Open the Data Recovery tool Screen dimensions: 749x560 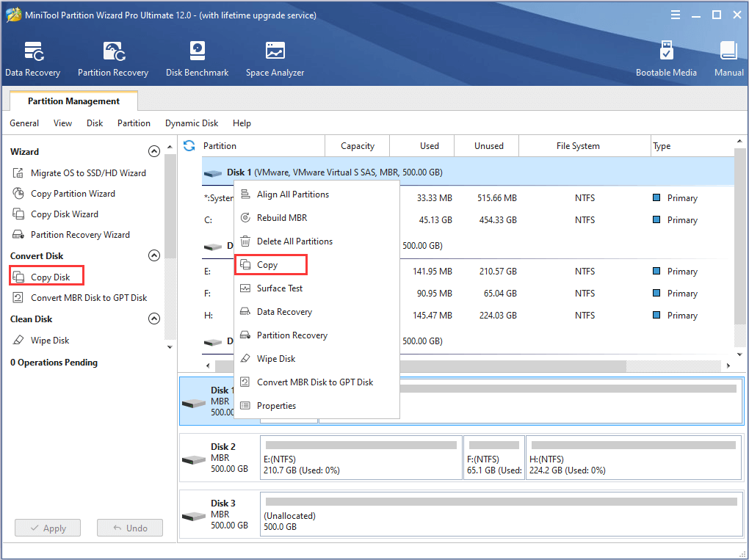coord(32,59)
